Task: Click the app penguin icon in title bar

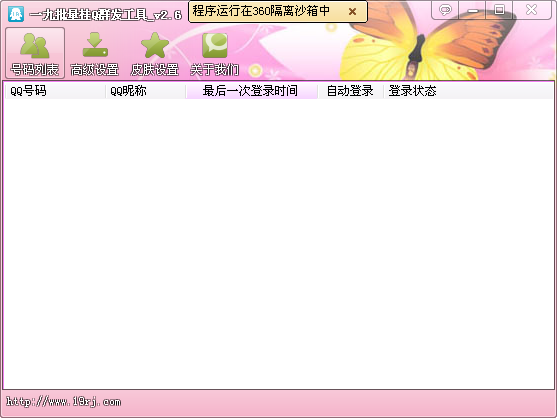Action: pyautogui.click(x=16, y=14)
